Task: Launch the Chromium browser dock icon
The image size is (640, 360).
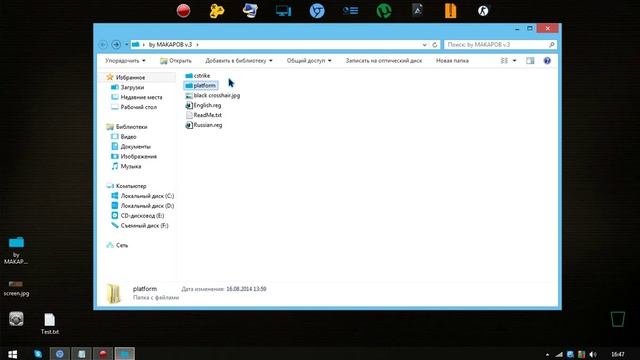Action: pyautogui.click(x=317, y=11)
